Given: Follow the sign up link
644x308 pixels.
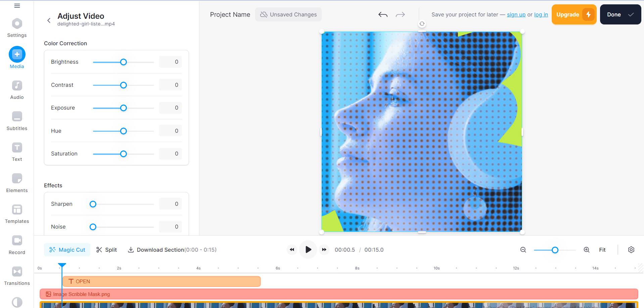Looking at the screenshot, I should click(x=516, y=14).
